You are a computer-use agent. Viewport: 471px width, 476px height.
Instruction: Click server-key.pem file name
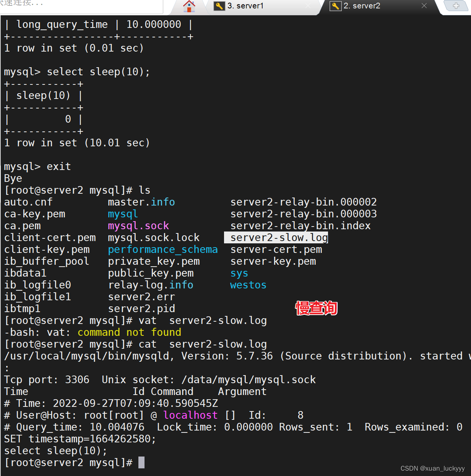coord(273,261)
